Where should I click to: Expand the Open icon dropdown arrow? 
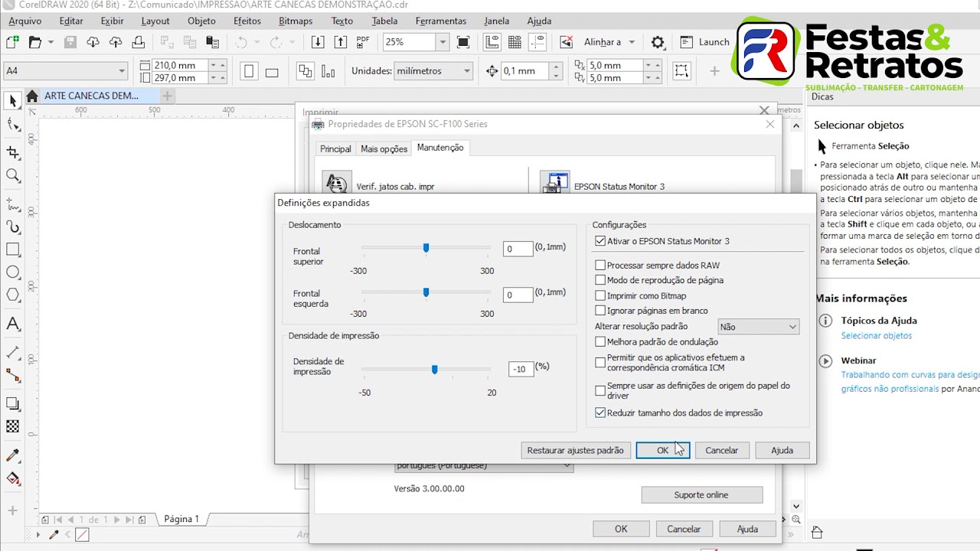point(51,42)
